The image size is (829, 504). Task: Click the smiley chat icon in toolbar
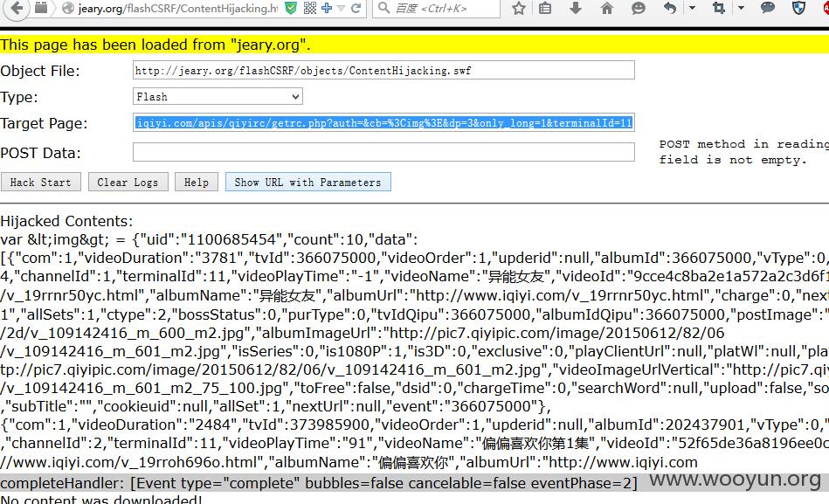(639, 8)
